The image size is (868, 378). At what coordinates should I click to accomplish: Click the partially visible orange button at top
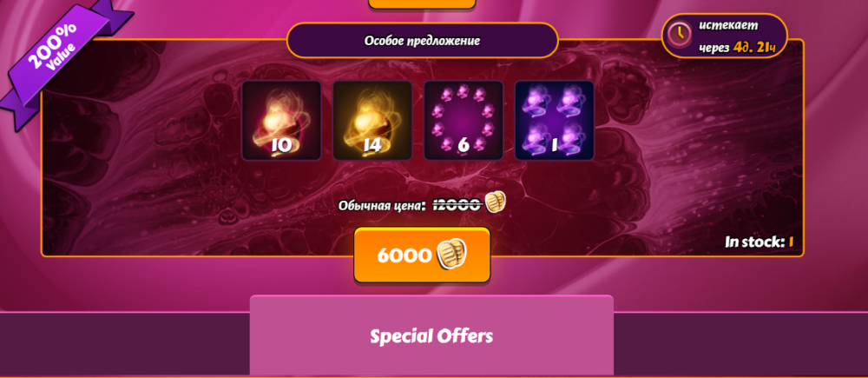(422, 3)
